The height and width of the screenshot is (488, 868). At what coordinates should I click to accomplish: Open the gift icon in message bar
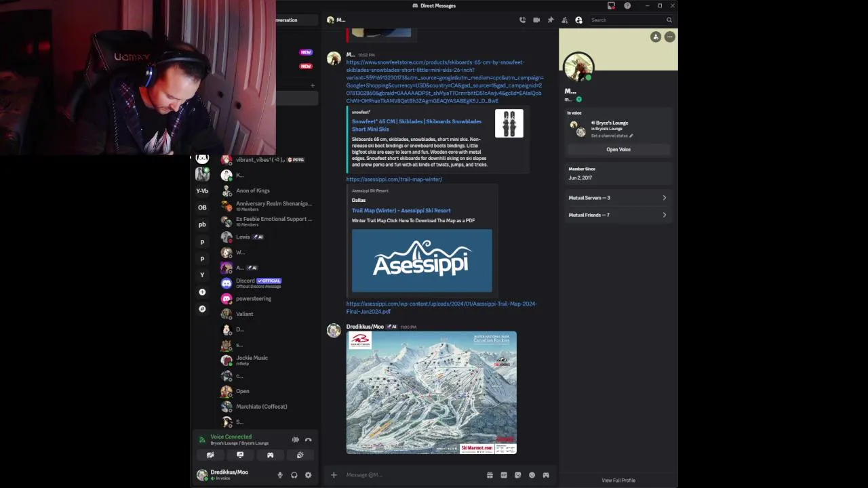point(490,475)
